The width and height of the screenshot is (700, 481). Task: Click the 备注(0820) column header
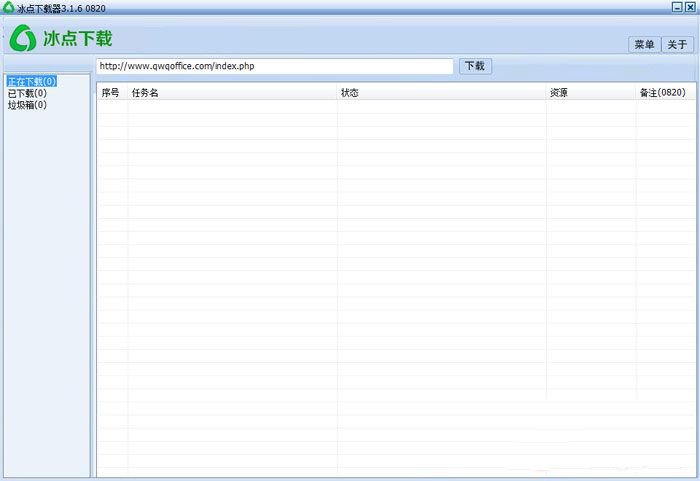[665, 92]
